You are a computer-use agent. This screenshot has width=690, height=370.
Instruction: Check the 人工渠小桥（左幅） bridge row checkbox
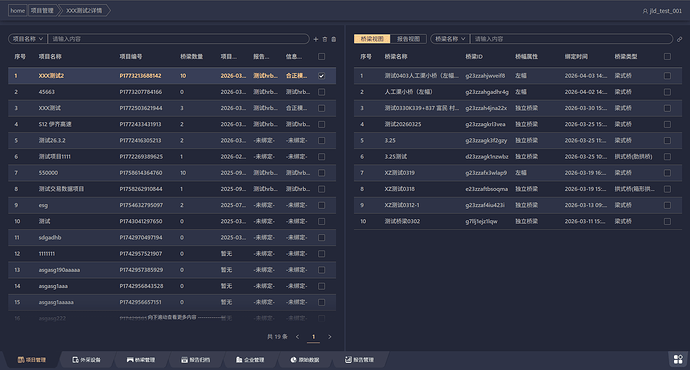(668, 92)
